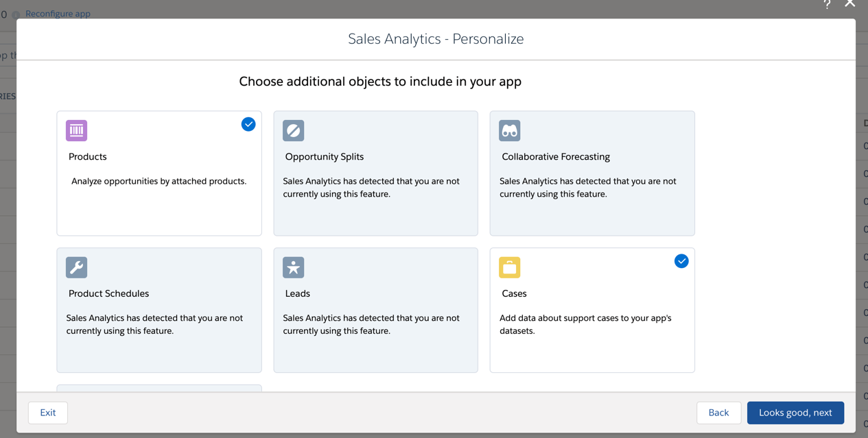This screenshot has width=868, height=438.
Task: Select the Cases title text
Action: coord(514,293)
